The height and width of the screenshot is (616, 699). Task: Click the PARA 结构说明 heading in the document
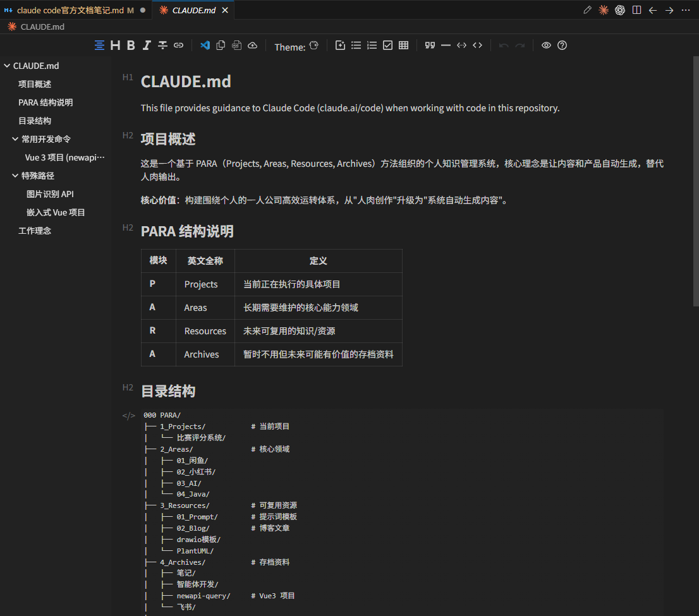pos(187,231)
